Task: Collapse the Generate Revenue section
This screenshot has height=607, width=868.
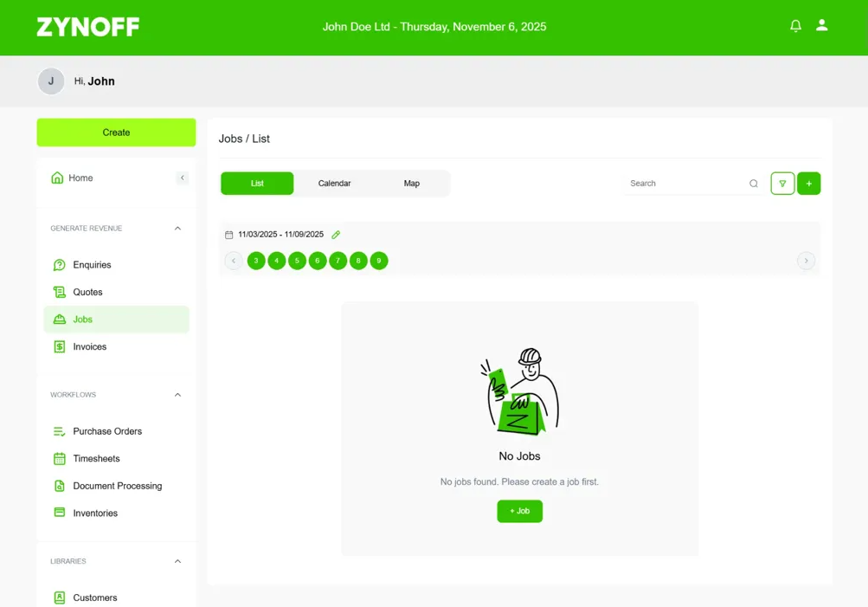Action: coord(177,229)
